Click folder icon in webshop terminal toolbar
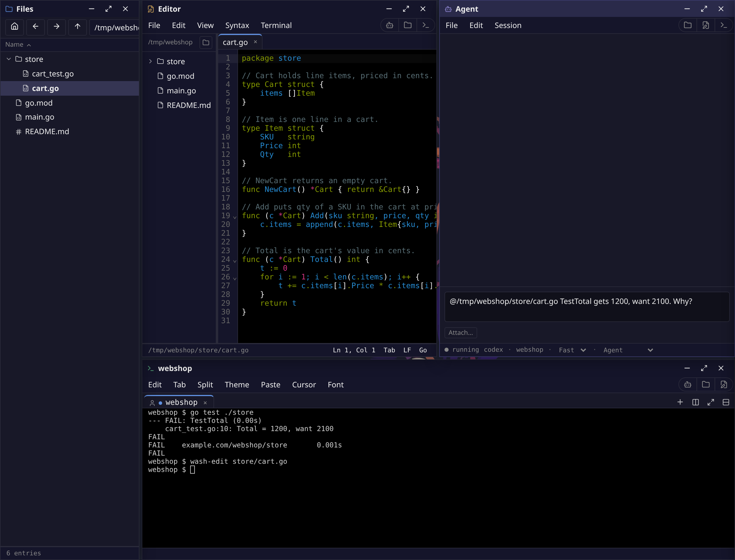This screenshot has height=560, width=735. coord(706,385)
